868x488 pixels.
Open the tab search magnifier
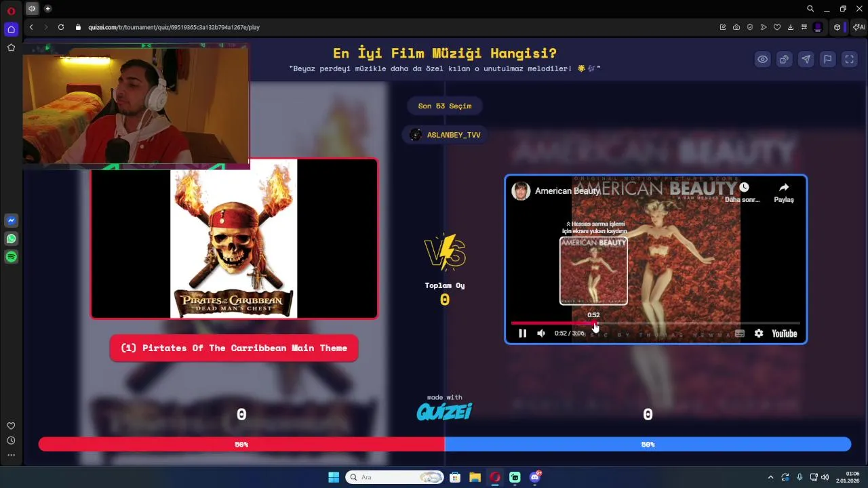(810, 9)
